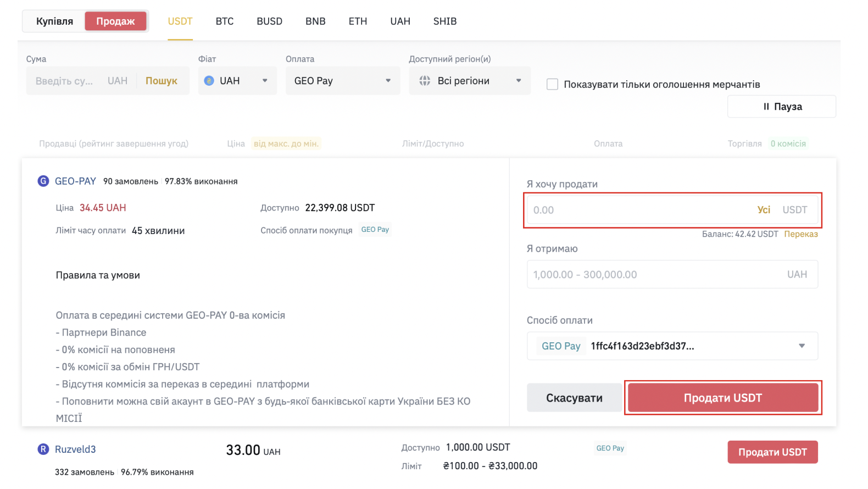Click the 34.45 UAH price value
Image resolution: width=868 pixels, height=489 pixels.
(x=103, y=208)
